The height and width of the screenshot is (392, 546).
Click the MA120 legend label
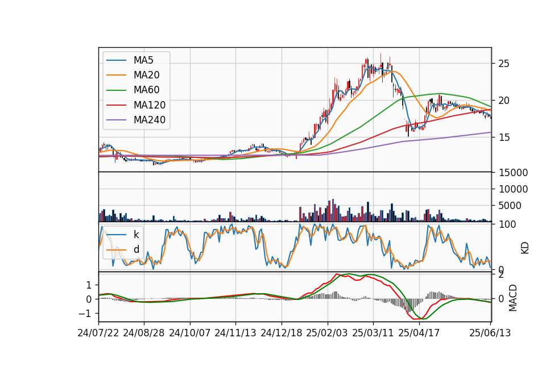tap(150, 105)
